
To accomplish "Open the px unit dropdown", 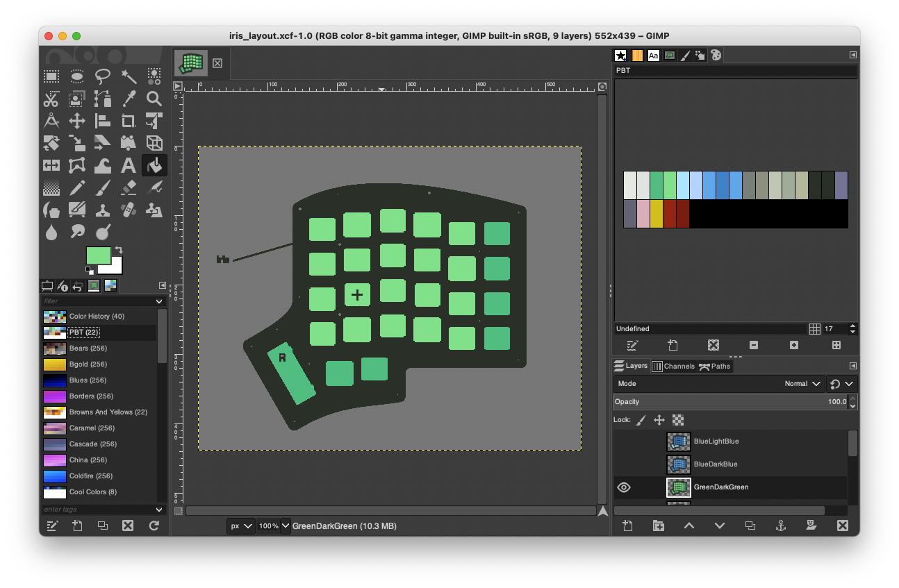I will pyautogui.click(x=241, y=526).
